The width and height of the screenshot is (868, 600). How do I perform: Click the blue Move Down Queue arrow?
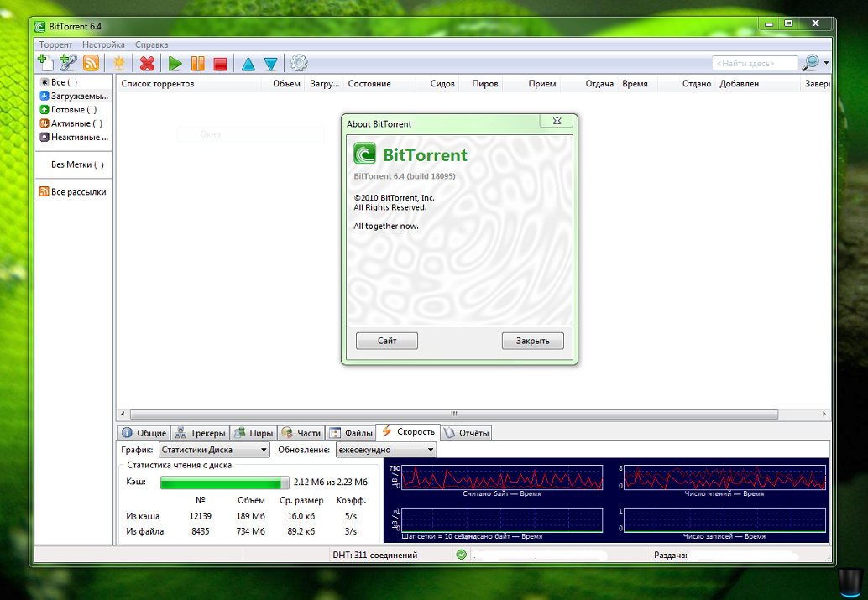[x=270, y=65]
